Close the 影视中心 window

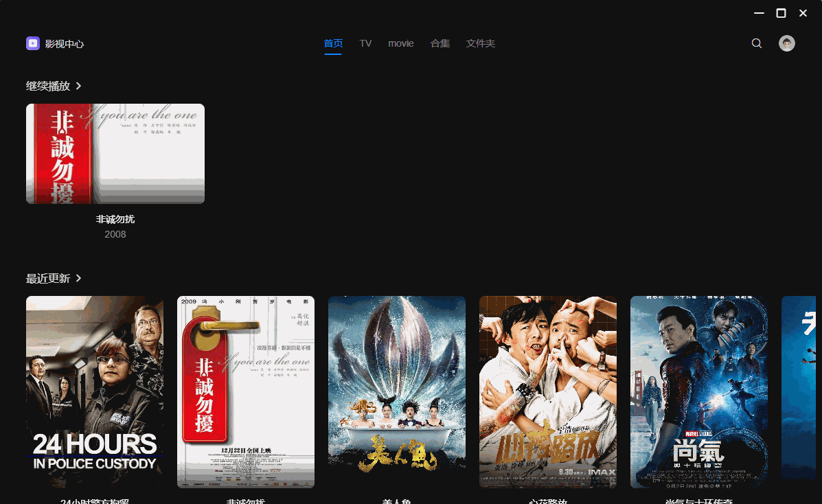tap(803, 13)
